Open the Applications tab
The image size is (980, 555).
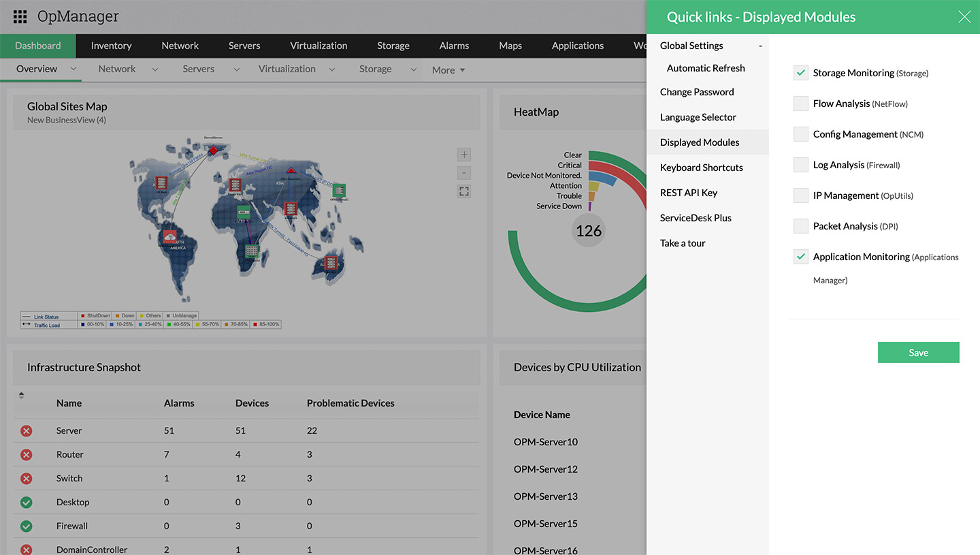point(578,46)
